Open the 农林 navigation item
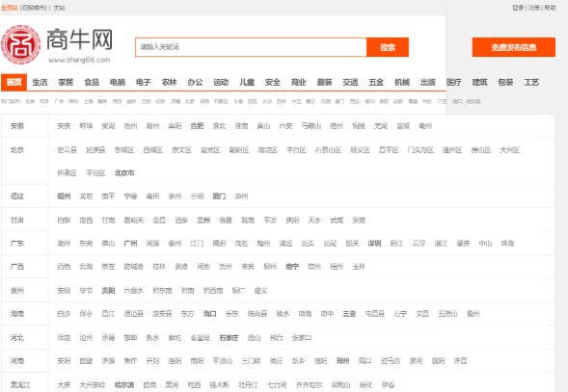This screenshot has height=392, width=568. coord(169,82)
